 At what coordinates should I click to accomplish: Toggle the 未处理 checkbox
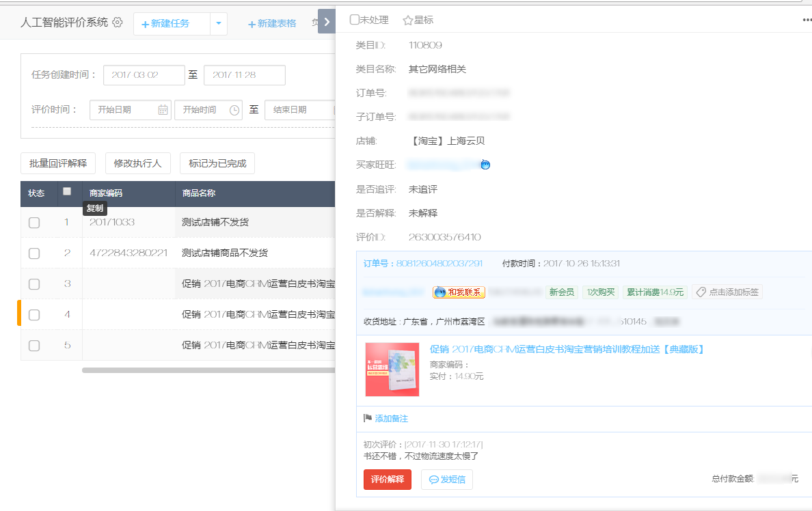click(354, 20)
